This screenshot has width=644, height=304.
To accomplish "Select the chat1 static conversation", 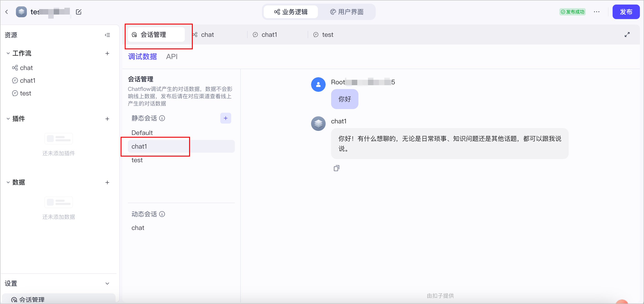I will 181,147.
